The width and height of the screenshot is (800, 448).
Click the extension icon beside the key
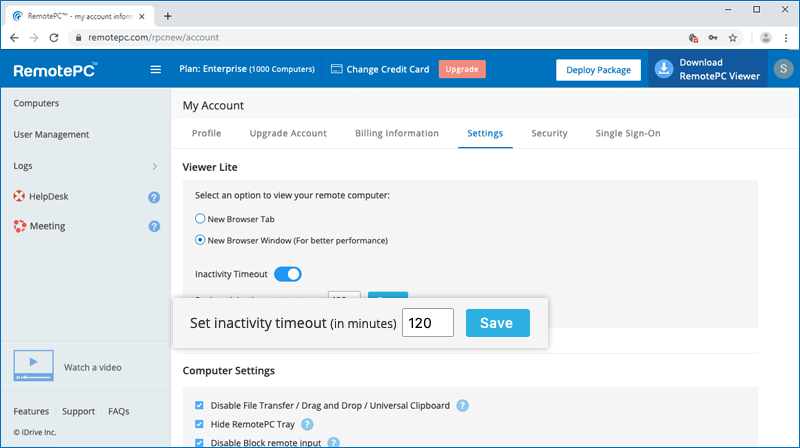[693, 38]
